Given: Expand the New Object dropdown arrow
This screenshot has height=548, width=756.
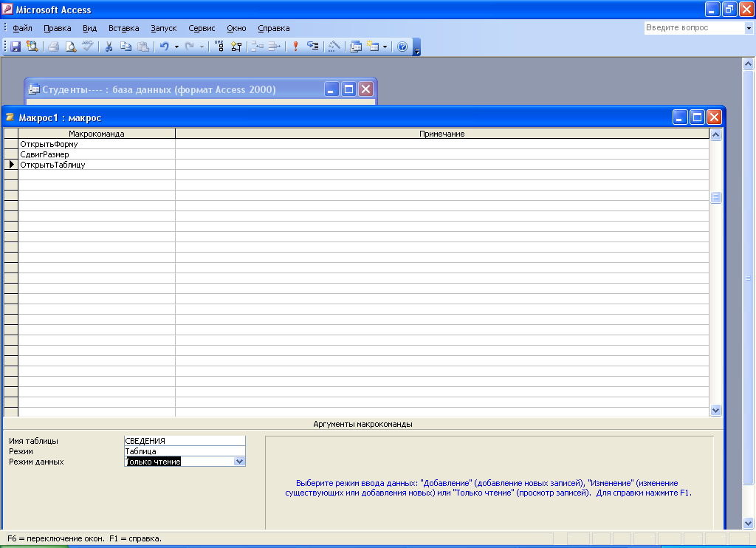Looking at the screenshot, I should pos(385,47).
